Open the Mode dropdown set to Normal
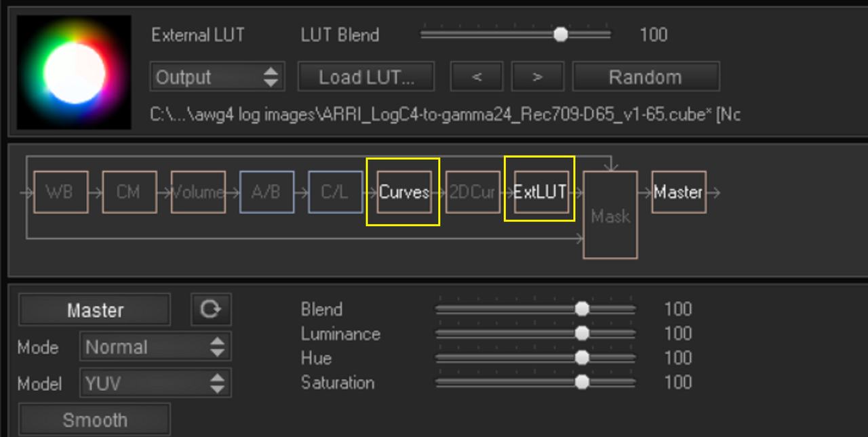Screen dimensions: 868x437 click(155, 348)
